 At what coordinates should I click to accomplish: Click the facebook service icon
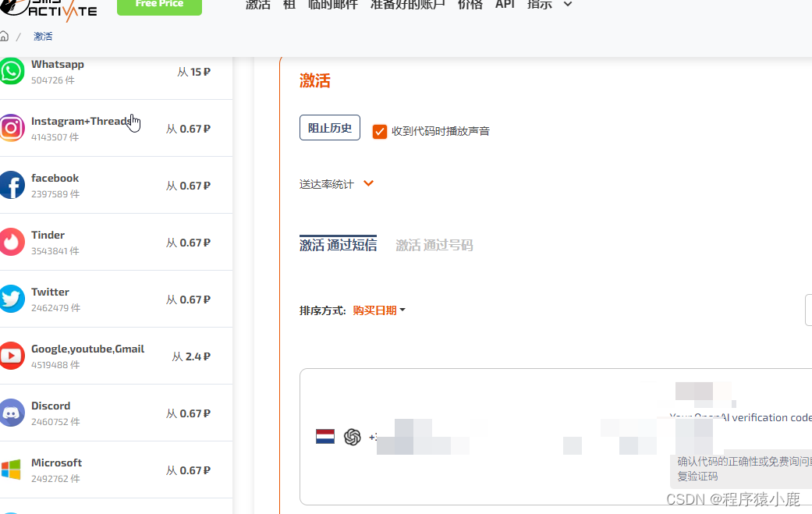click(12, 185)
